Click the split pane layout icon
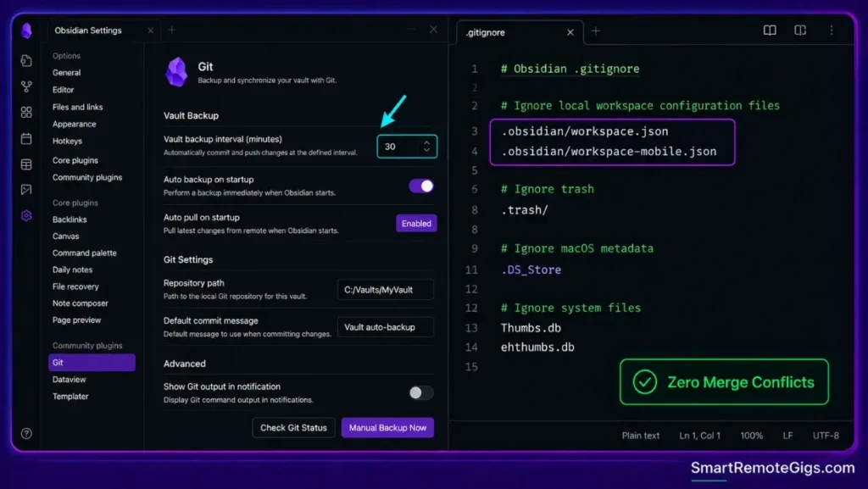 pyautogui.click(x=800, y=31)
